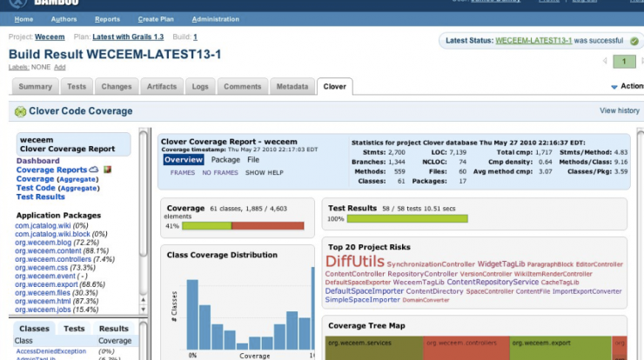
Task: Select the Package tab in Clover report
Action: point(225,160)
